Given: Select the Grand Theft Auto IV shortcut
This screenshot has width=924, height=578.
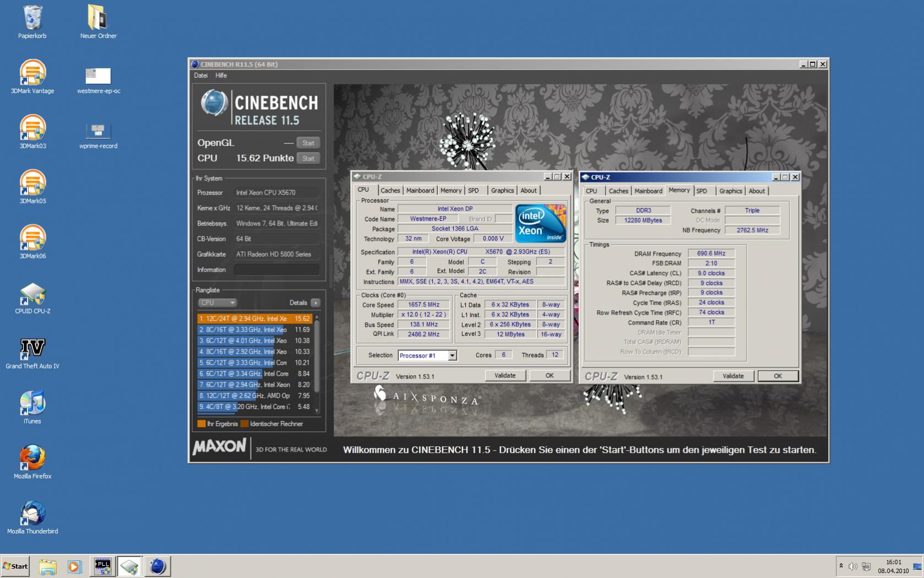Looking at the screenshot, I should tap(32, 353).
